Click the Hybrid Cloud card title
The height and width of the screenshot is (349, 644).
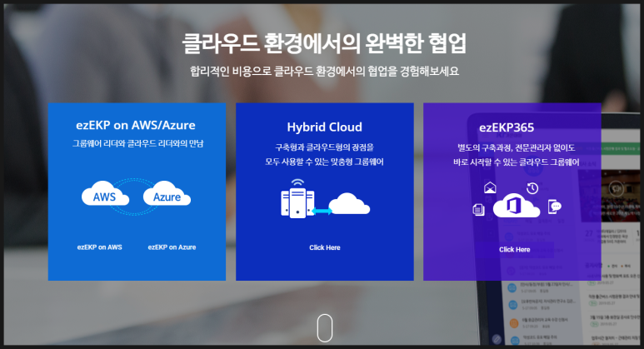(x=324, y=127)
